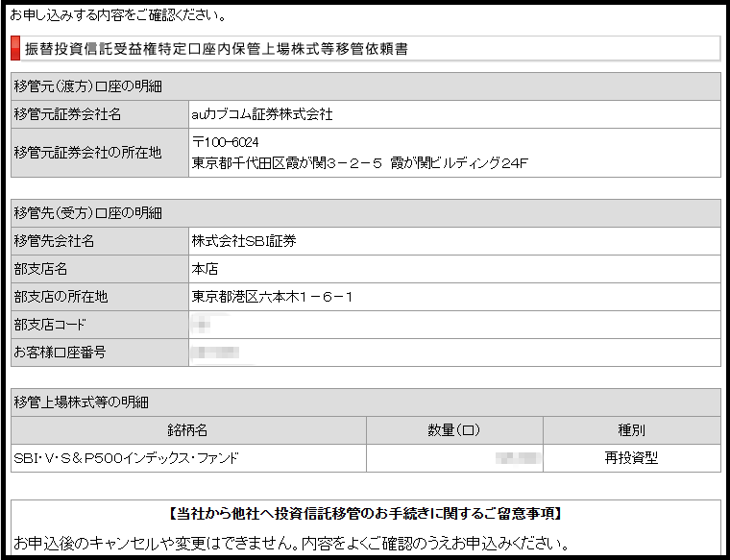Select the 移管元(渡方)口座の明細 section header

(366, 86)
